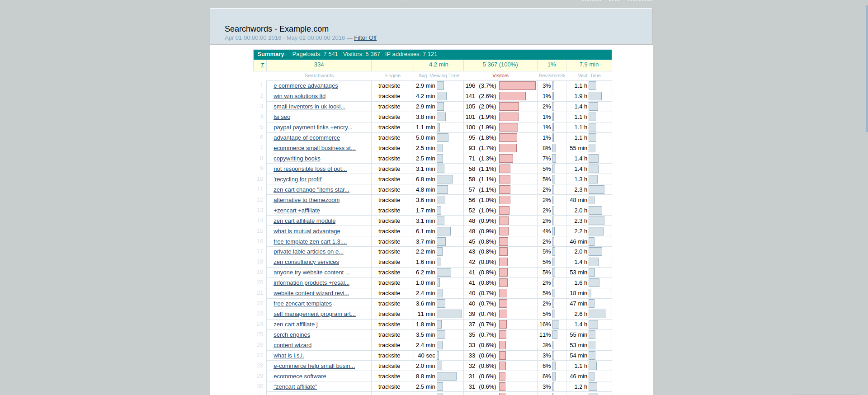Open 'win win solutions ltd' searchword
The image size is (868, 395).
point(299,96)
